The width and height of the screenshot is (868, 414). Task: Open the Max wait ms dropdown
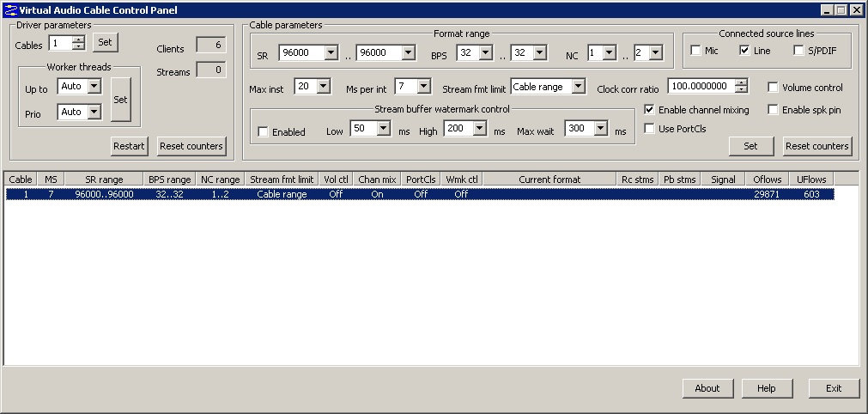point(601,128)
